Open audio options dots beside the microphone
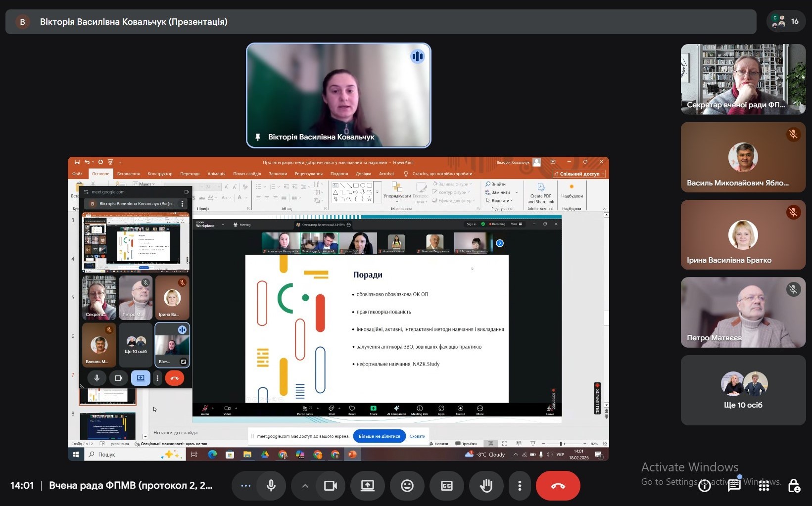Screen dimensions: 812x506 click(245, 486)
